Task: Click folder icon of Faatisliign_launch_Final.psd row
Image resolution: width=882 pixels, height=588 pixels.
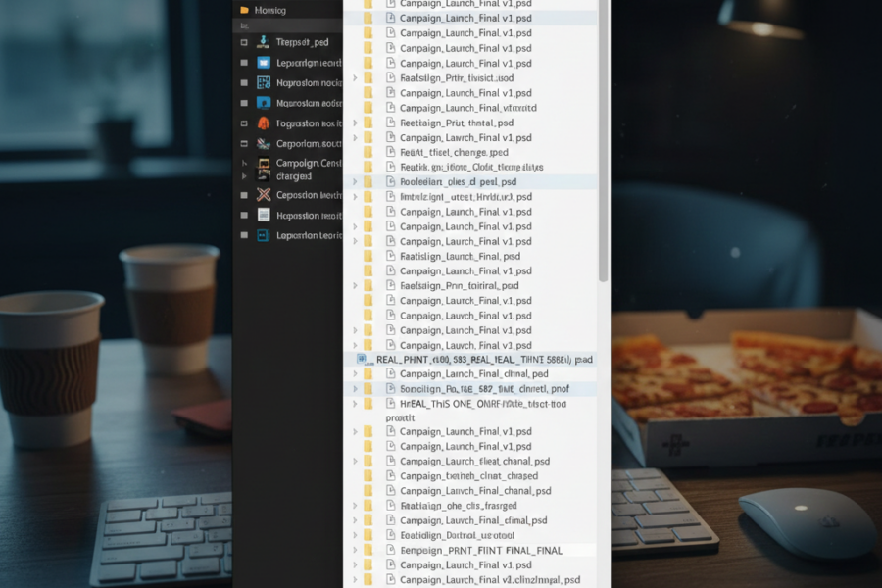Action: coord(367,256)
